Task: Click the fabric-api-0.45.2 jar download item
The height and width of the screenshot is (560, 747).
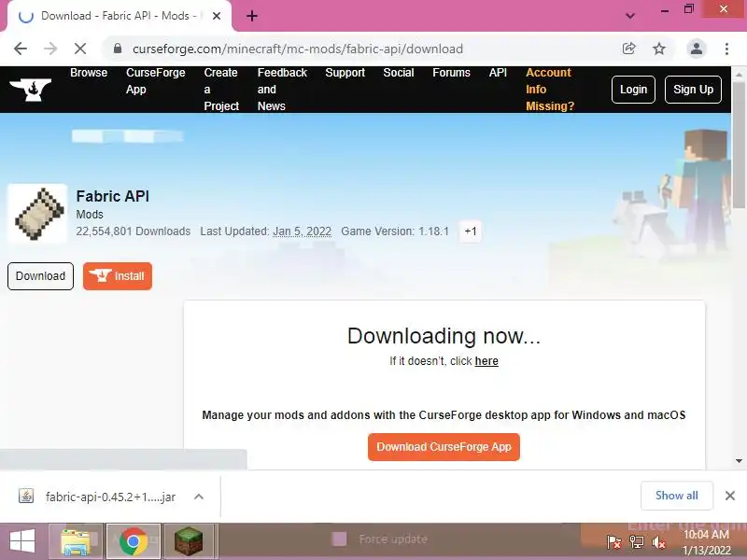Action: pos(110,497)
